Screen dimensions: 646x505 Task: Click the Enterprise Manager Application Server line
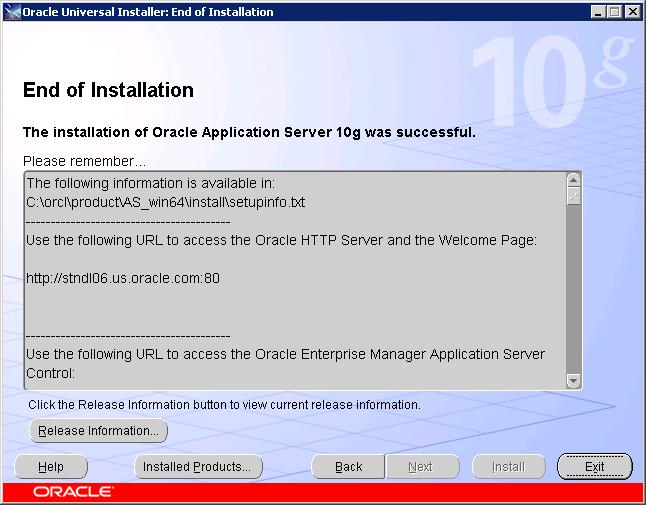pyautogui.click(x=285, y=354)
